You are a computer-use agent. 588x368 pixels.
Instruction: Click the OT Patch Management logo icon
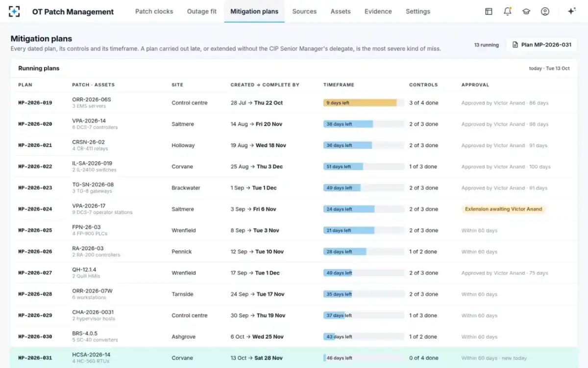pyautogui.click(x=14, y=11)
